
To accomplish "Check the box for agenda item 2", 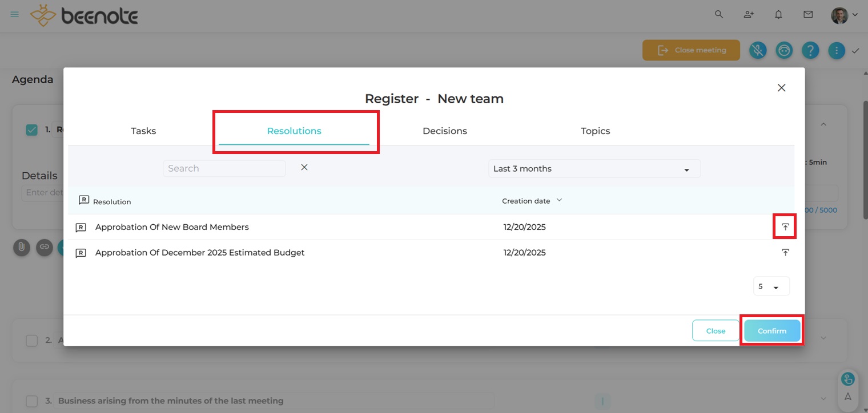I will pyautogui.click(x=32, y=340).
